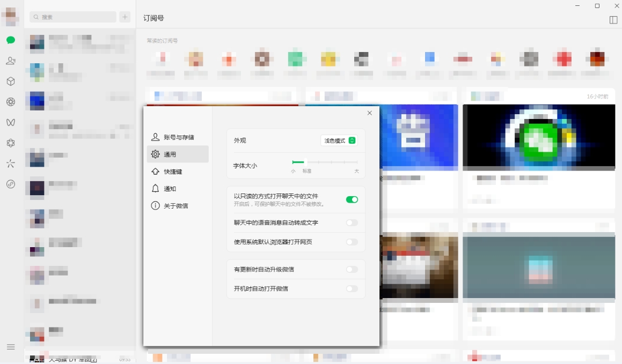Open the 通知 settings tab
The image size is (622, 364).
click(178, 189)
